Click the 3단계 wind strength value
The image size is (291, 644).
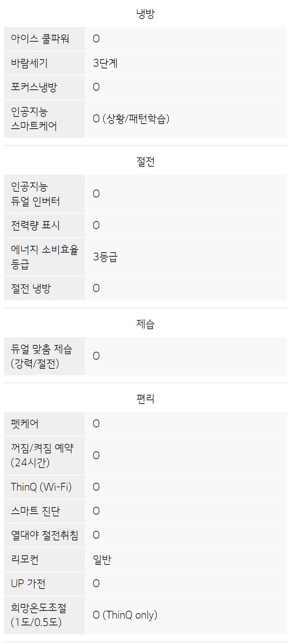(x=105, y=63)
